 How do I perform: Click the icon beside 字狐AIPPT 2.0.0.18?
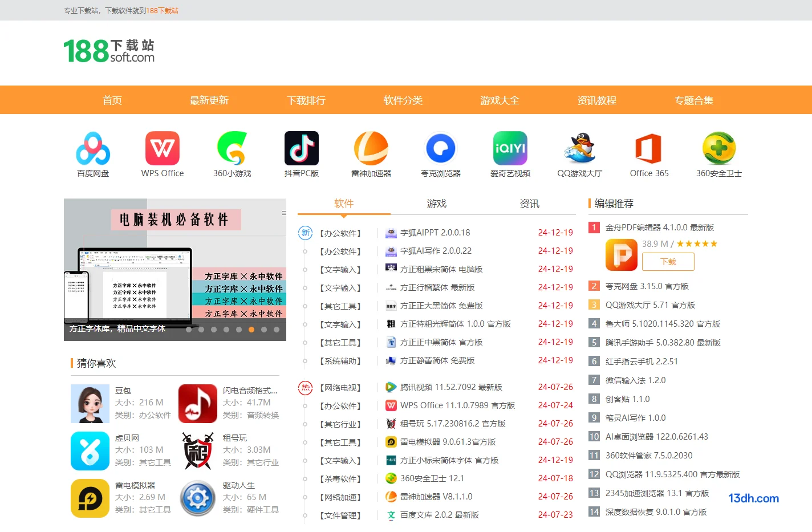point(391,233)
